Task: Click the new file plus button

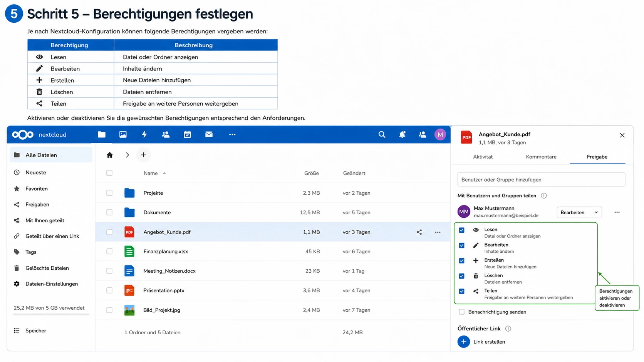Action: click(143, 155)
